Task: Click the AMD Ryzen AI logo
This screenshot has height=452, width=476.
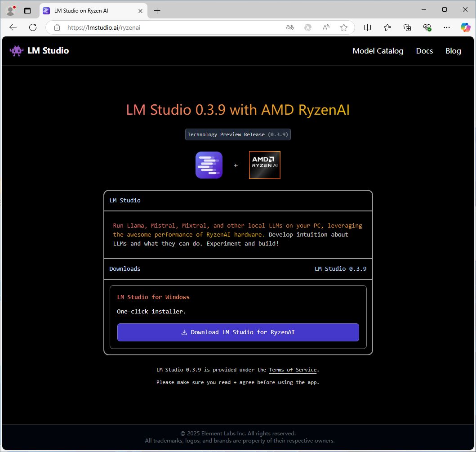Action: [x=264, y=165]
